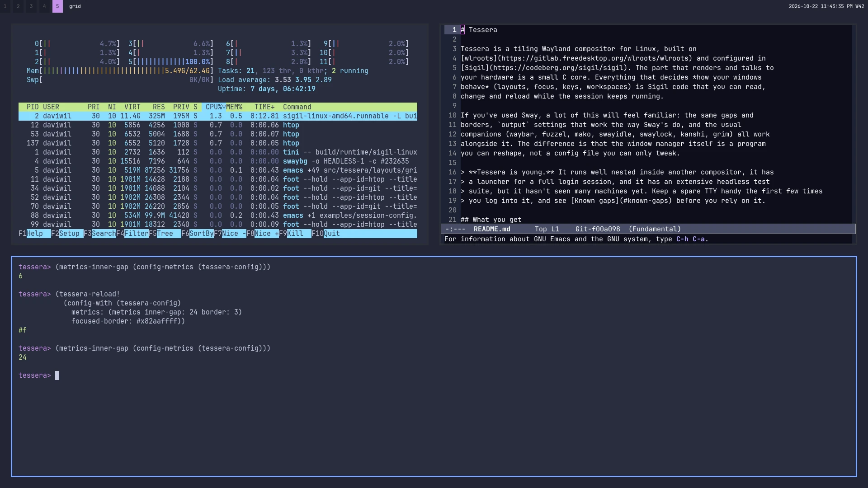This screenshot has width=868, height=488.
Task: Click the 'grid' layout indicator
Action: (75, 6)
